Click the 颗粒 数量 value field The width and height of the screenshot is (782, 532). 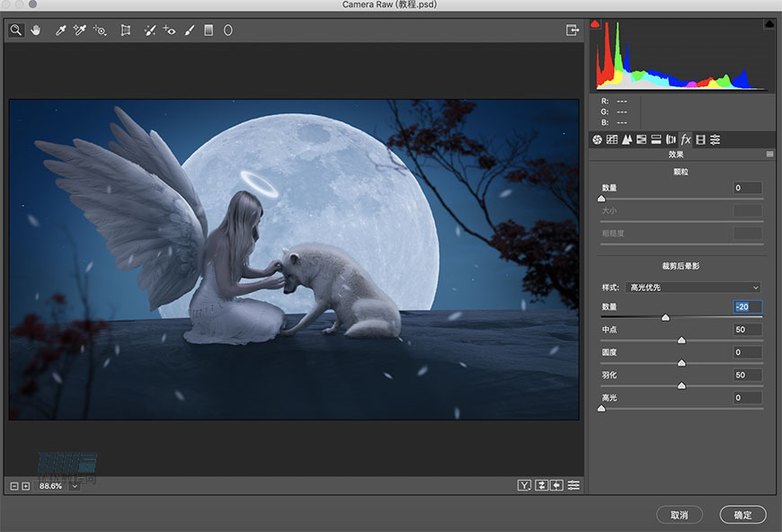click(747, 188)
